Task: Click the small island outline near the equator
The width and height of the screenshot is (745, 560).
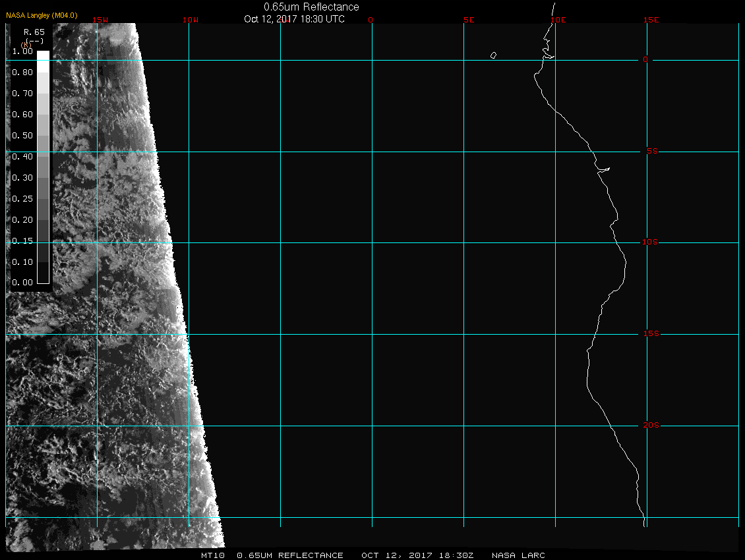Action: tap(493, 55)
